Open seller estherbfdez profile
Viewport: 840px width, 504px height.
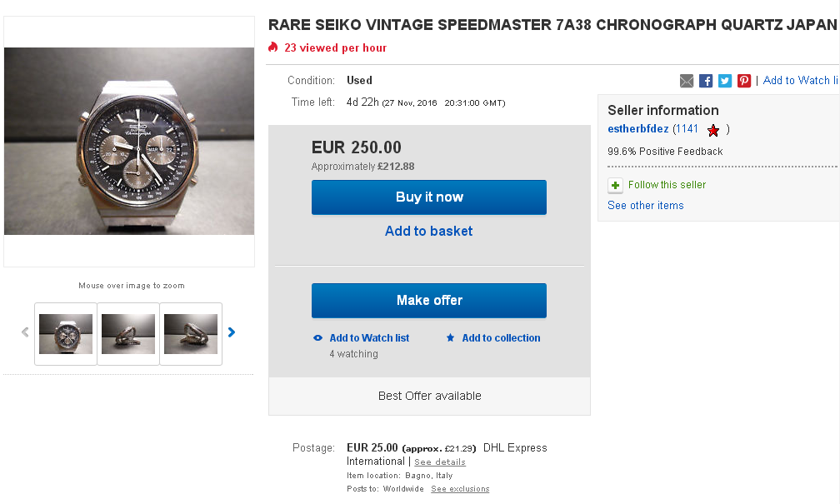[637, 129]
